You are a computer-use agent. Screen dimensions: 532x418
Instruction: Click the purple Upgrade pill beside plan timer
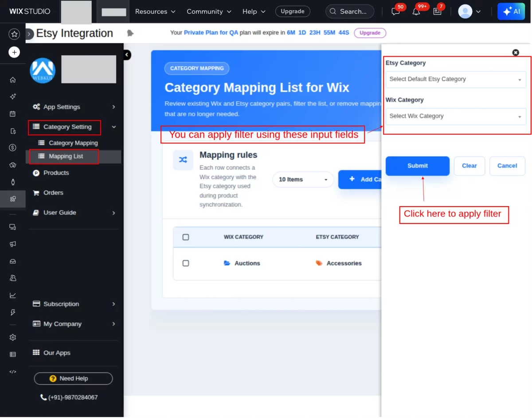click(370, 33)
